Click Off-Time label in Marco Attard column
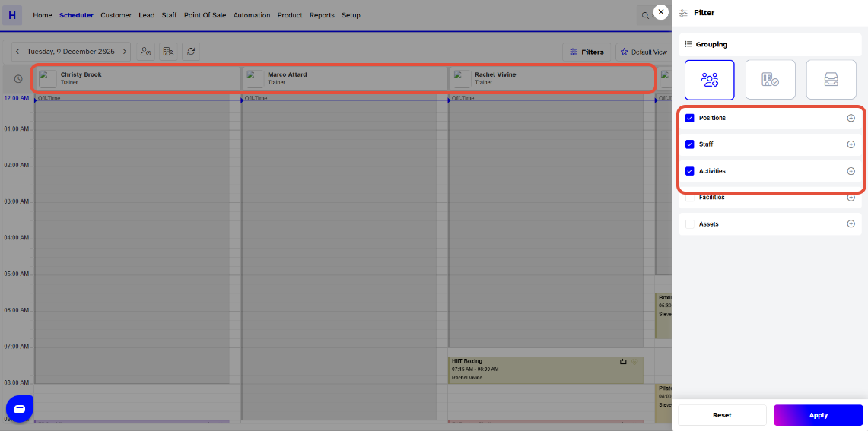The image size is (868, 431). tap(256, 99)
